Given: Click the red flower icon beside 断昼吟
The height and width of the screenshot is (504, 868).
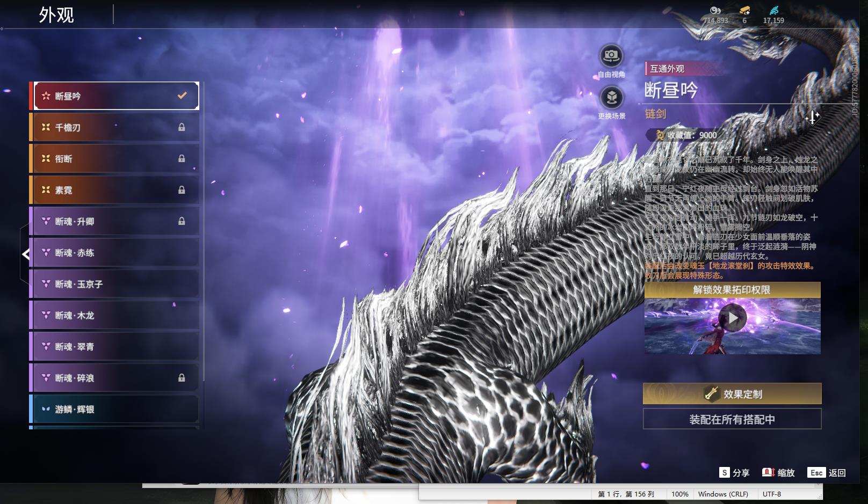Looking at the screenshot, I should pyautogui.click(x=46, y=96).
